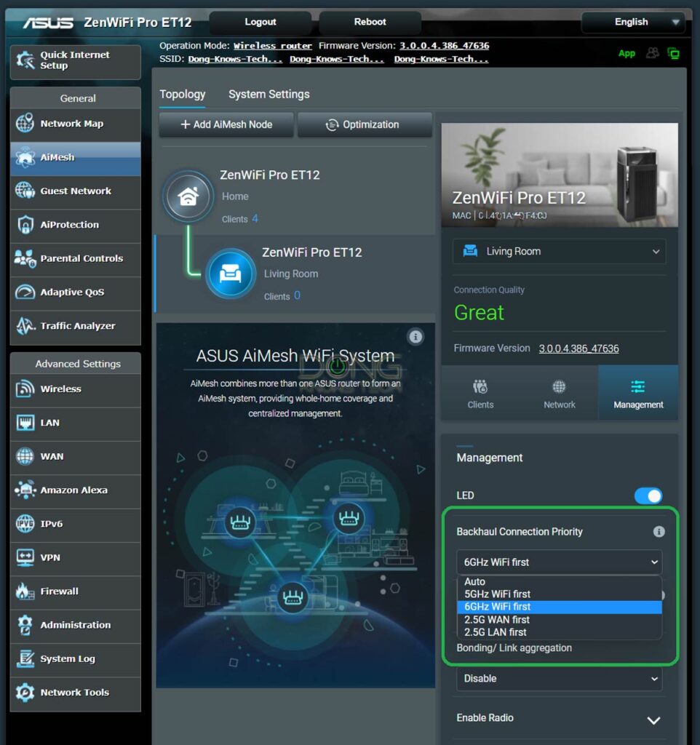This screenshot has height=745, width=700.
Task: Click Add AiMesh Node button
Action: pos(227,124)
